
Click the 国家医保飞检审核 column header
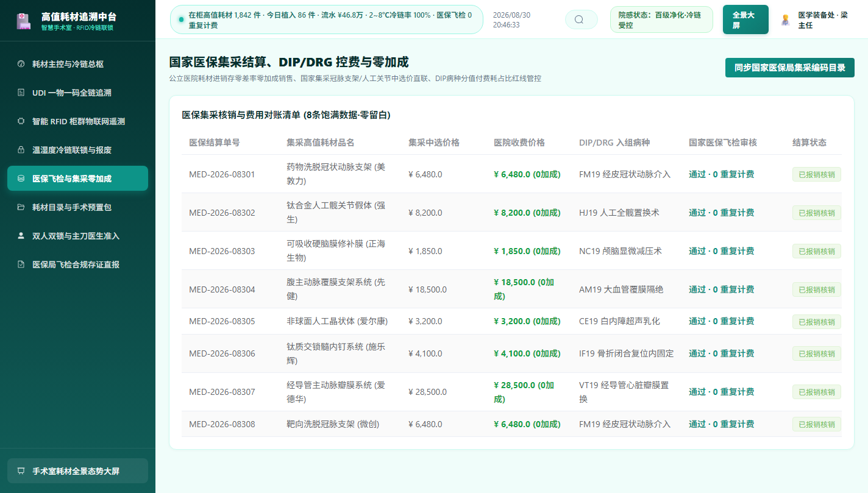(723, 143)
